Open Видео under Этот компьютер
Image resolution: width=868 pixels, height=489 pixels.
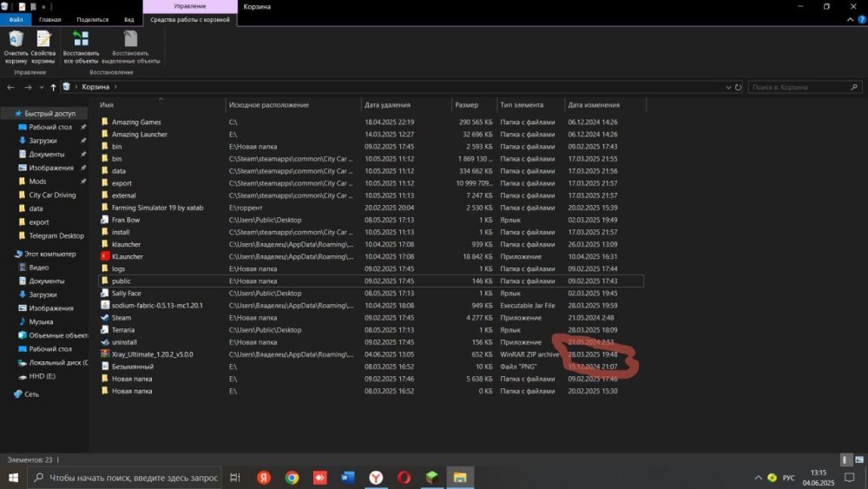click(38, 268)
